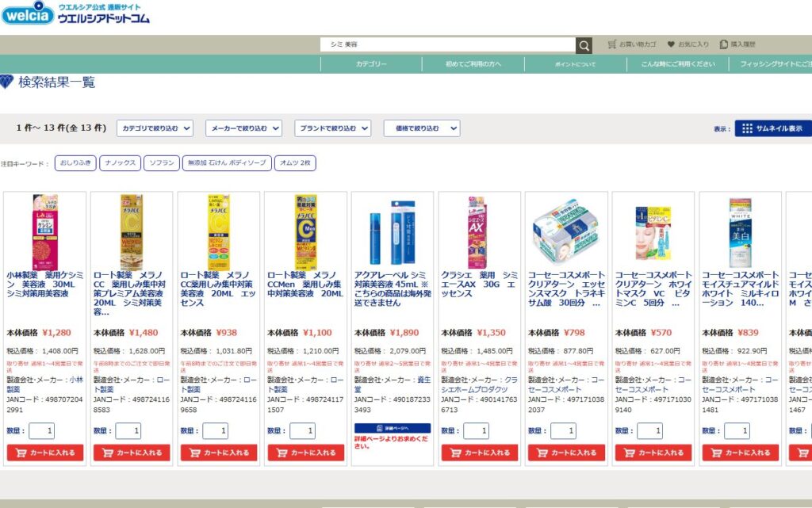Switch to thumbnail view (サムネイル表示)
The height and width of the screenshot is (508, 812).
click(x=772, y=128)
